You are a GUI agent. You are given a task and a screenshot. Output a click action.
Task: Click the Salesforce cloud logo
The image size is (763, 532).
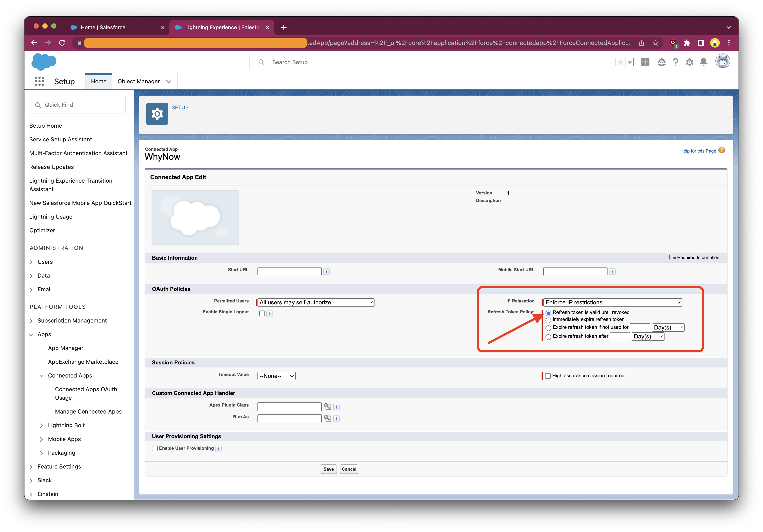click(x=44, y=62)
